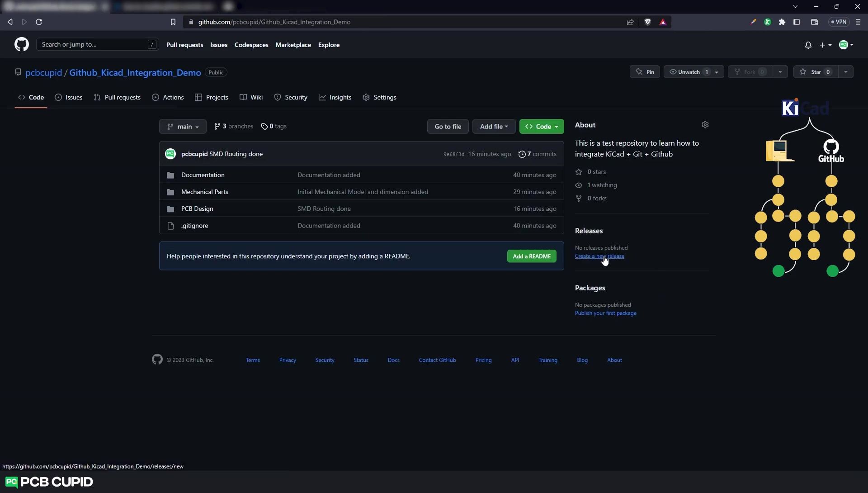Open the PCB Design folder
Viewport: 868px width, 493px height.
click(x=197, y=209)
